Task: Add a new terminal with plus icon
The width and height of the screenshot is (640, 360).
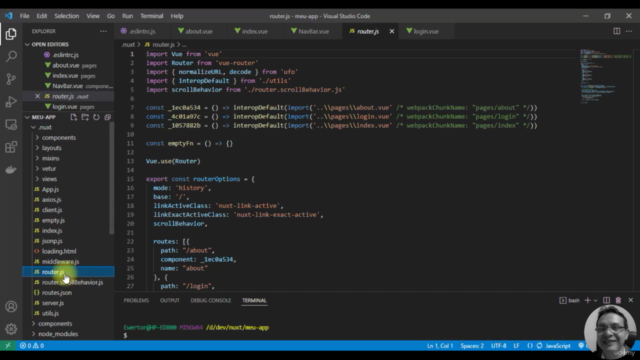Action: click(x=587, y=300)
